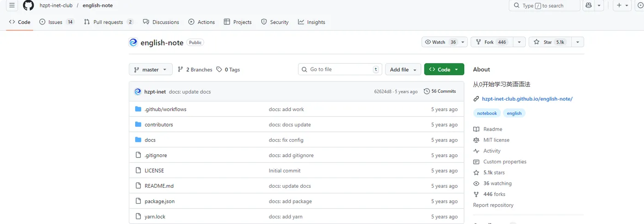644x224 pixels.
Task: Toggle Watch on this repository
Action: click(440, 42)
